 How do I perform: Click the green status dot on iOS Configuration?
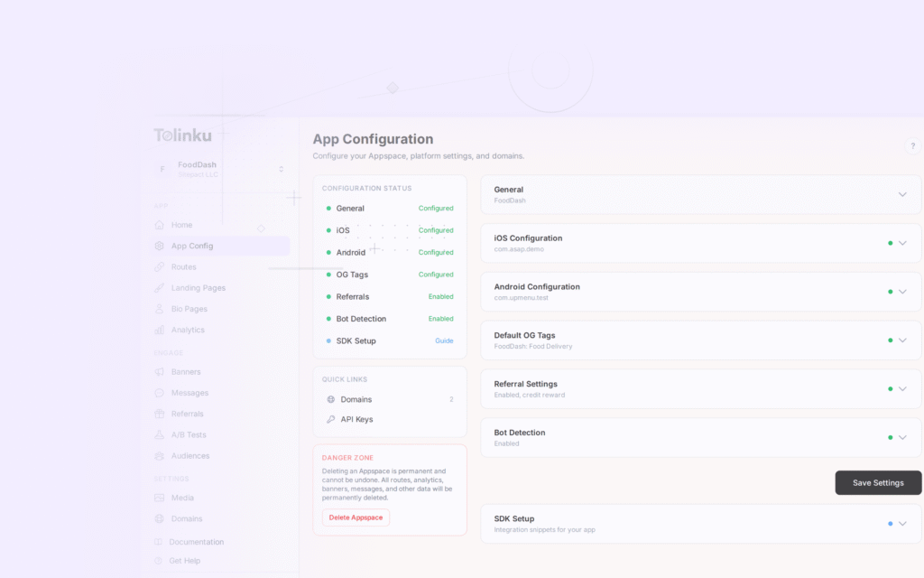[x=889, y=242]
